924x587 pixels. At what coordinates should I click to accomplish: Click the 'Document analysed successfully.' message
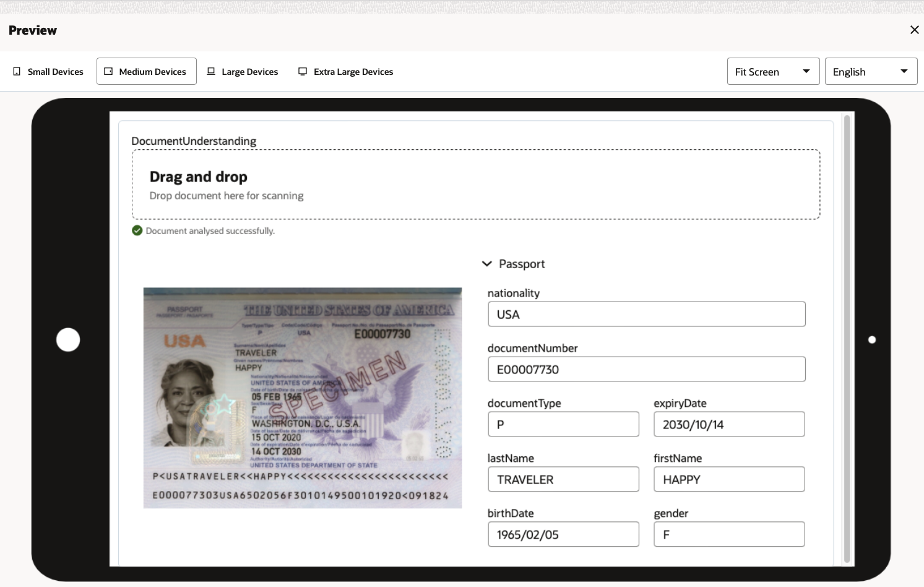coord(210,231)
